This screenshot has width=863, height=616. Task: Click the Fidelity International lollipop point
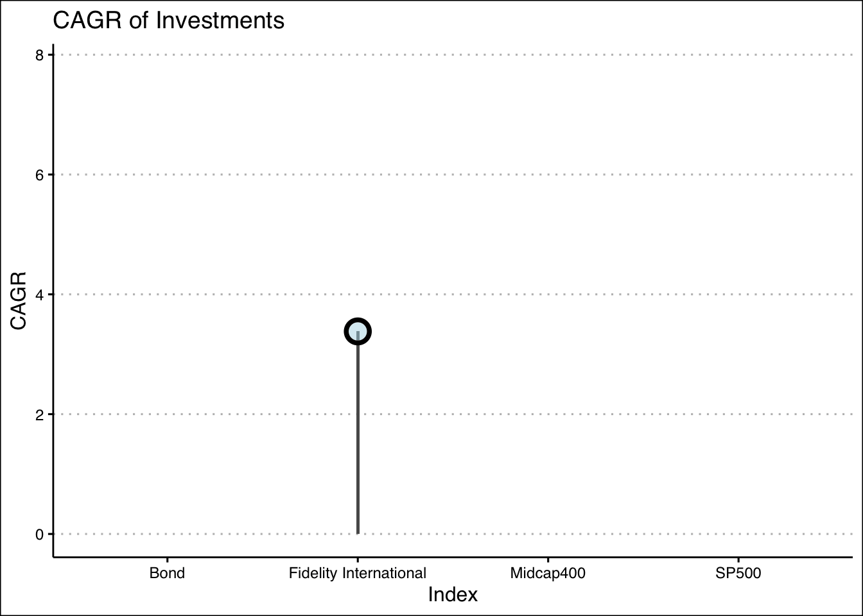click(x=358, y=332)
